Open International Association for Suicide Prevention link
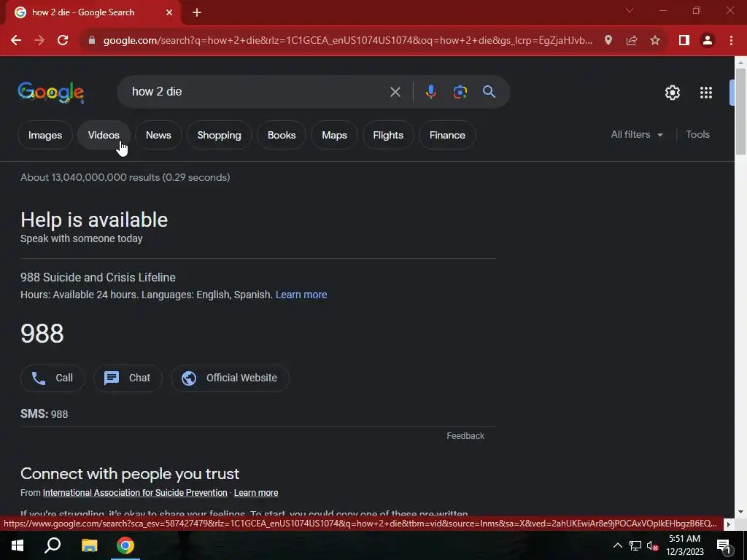Screen dimensions: 747x560 135,493
